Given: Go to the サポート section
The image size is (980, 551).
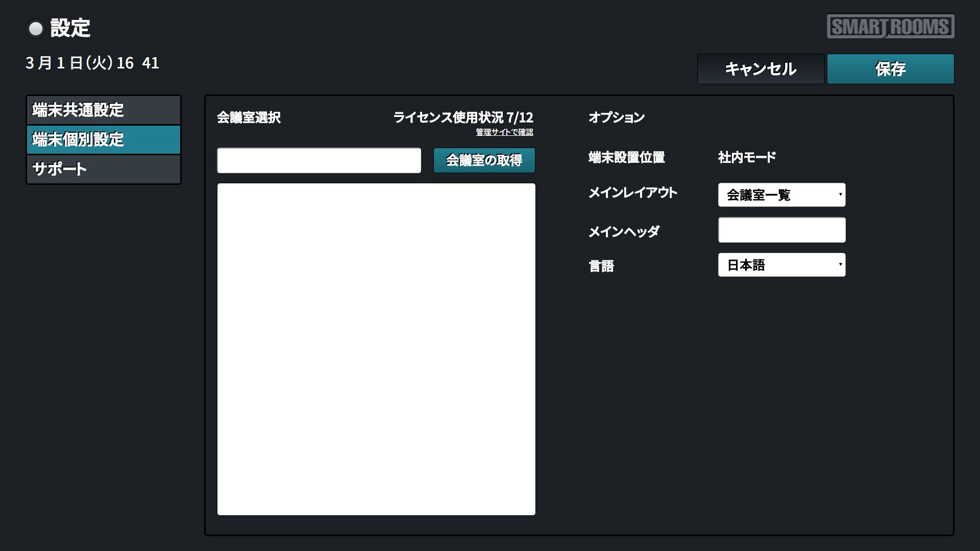Looking at the screenshot, I should 104,169.
